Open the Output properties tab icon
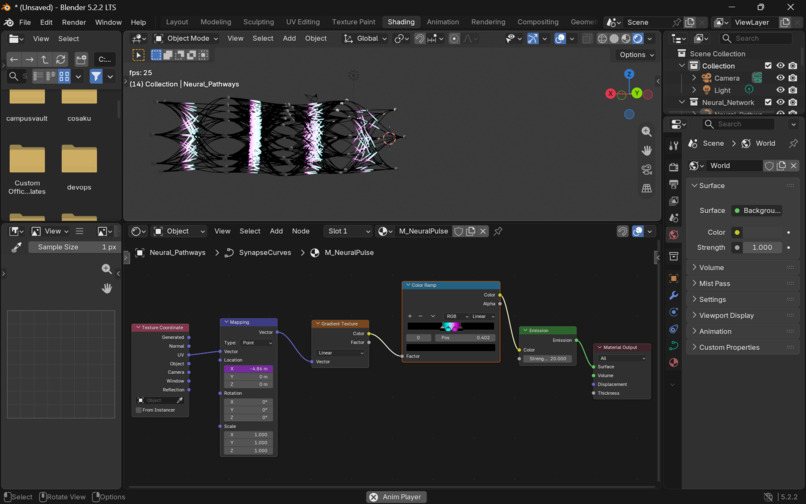Viewport: 806px width, 504px height. pyautogui.click(x=673, y=184)
